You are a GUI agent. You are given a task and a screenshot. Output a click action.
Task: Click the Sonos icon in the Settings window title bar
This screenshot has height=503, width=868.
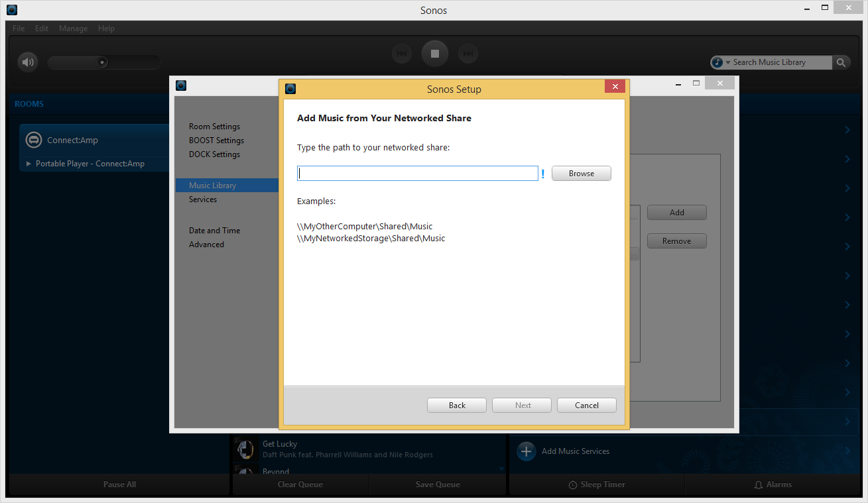tap(180, 85)
